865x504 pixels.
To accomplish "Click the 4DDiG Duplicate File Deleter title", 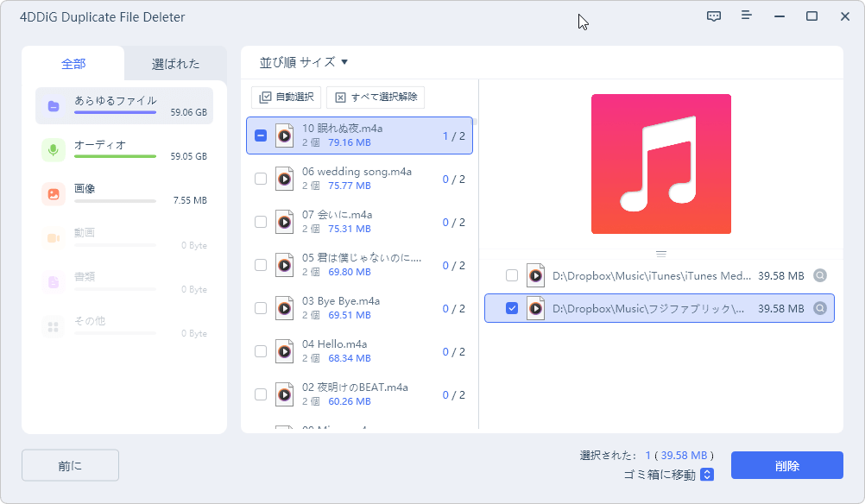I will [x=103, y=17].
